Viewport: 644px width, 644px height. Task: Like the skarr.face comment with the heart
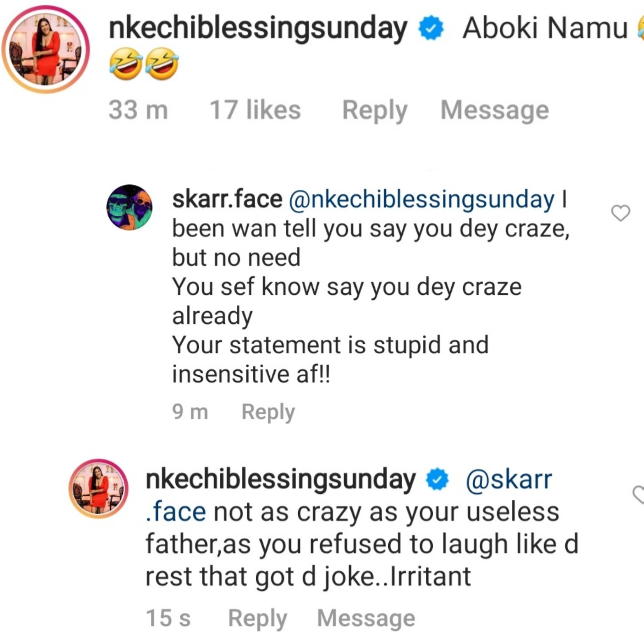pos(620,213)
